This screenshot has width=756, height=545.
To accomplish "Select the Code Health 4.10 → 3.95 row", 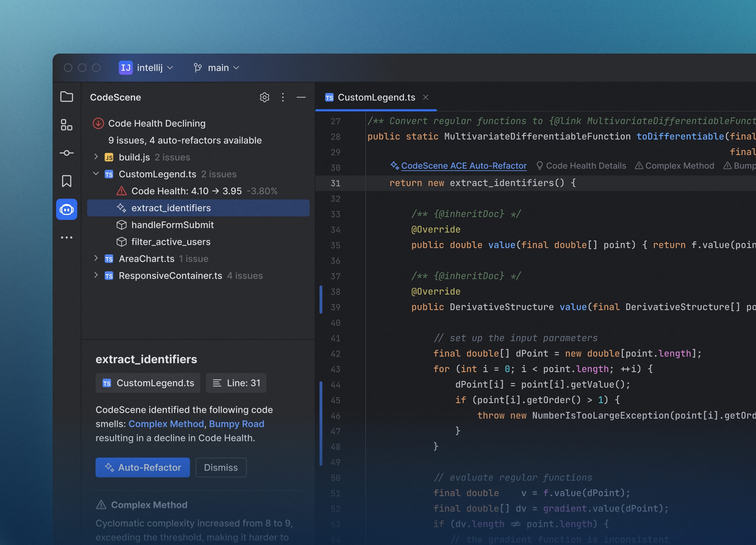I will point(198,191).
